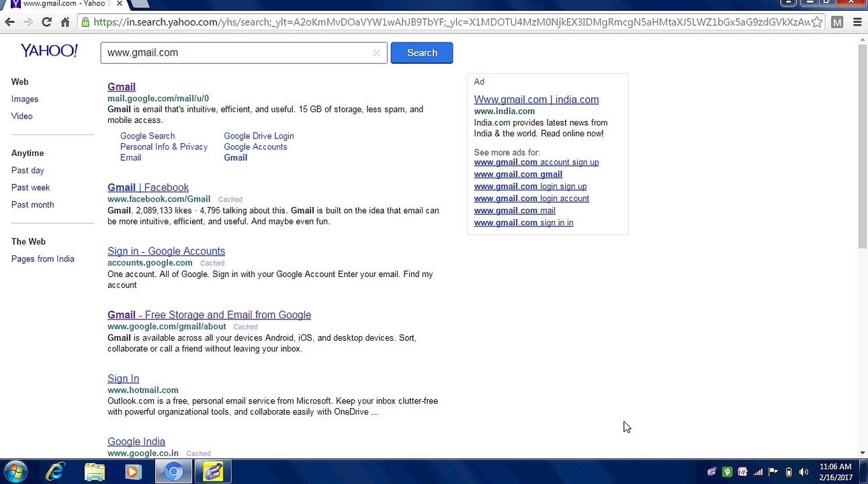Switch to Images search results

pyautogui.click(x=25, y=99)
